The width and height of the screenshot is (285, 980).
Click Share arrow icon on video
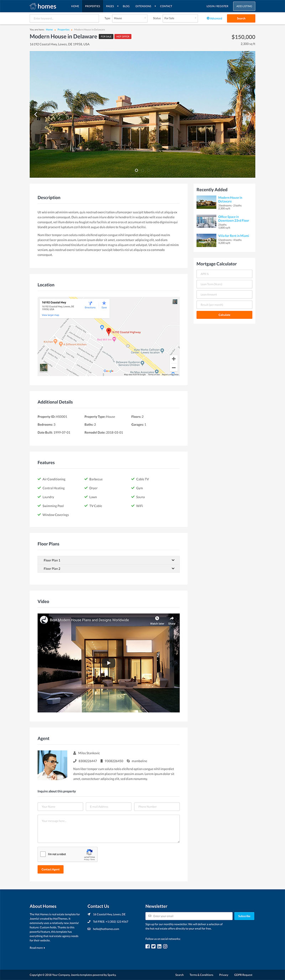click(x=172, y=618)
